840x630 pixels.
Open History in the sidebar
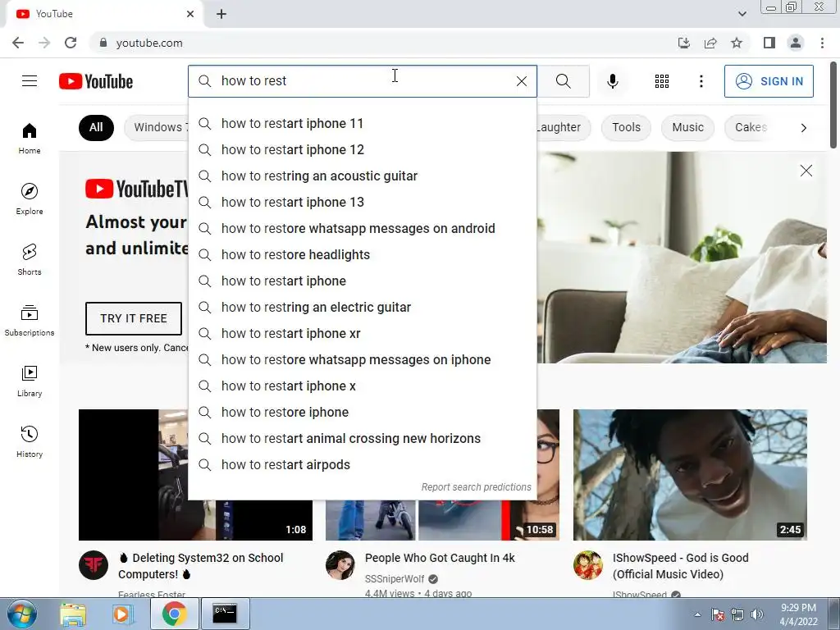pos(30,441)
